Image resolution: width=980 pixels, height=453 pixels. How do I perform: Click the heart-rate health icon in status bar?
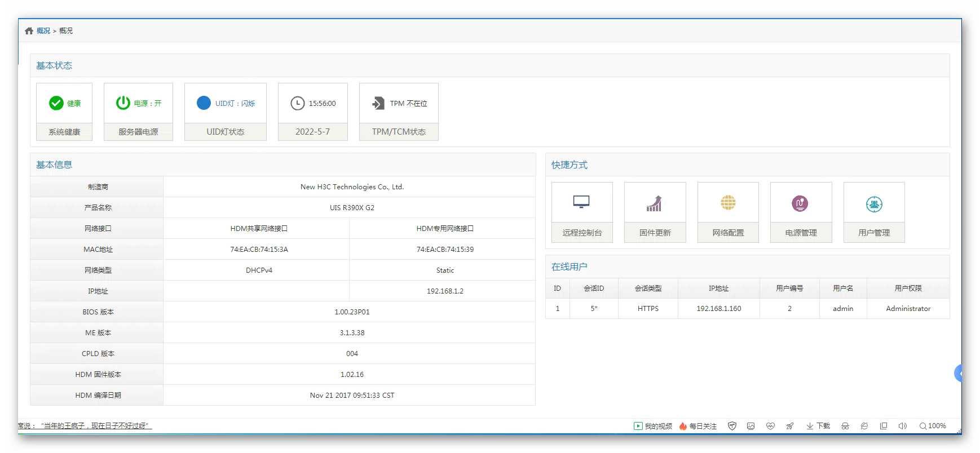[x=770, y=426]
